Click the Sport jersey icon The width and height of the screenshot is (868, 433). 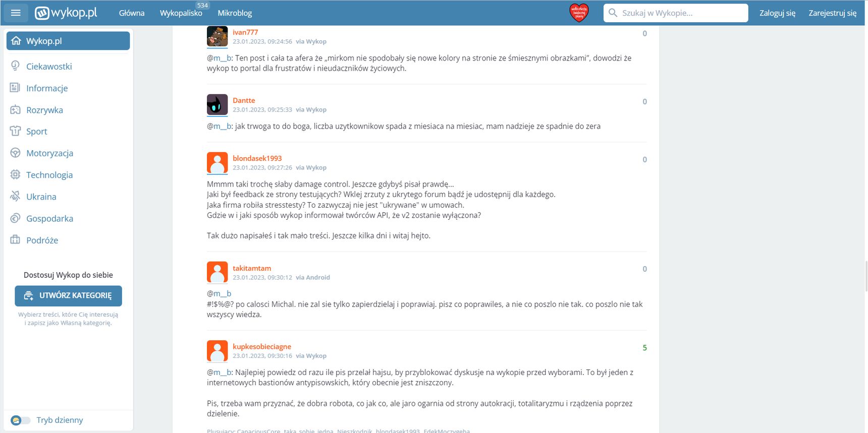tap(15, 131)
